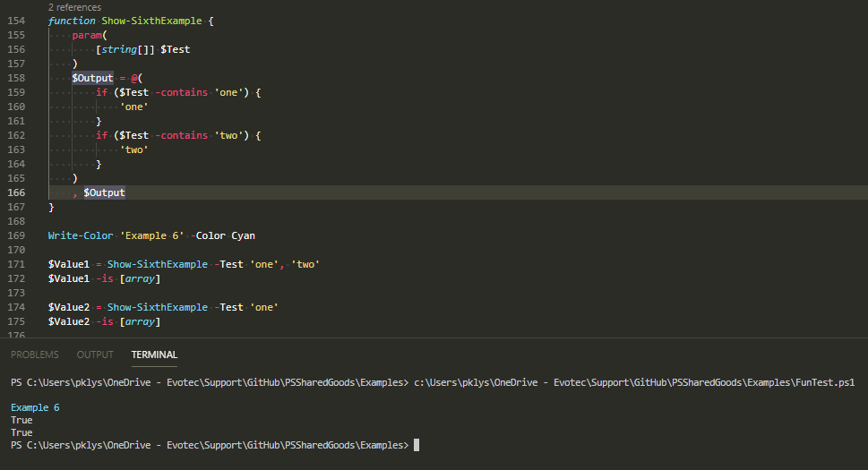Click the Cyan color value on line 169
The image size is (868, 470).
243,236
